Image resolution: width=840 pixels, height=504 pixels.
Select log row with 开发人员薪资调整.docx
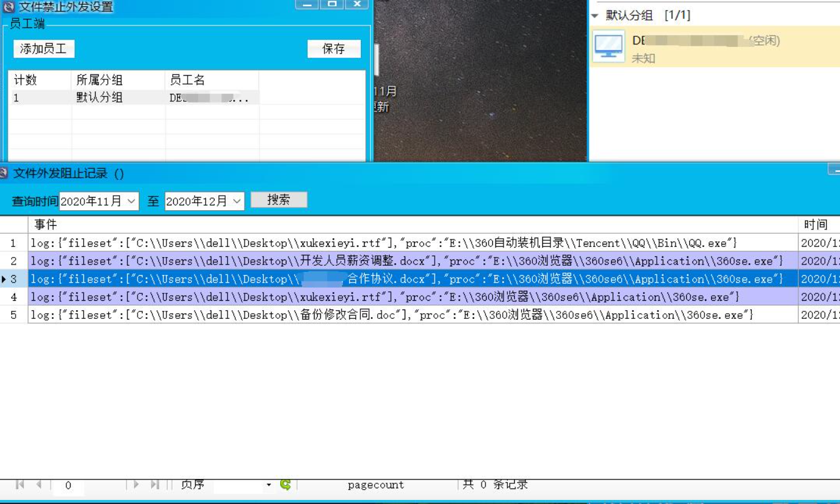(407, 261)
